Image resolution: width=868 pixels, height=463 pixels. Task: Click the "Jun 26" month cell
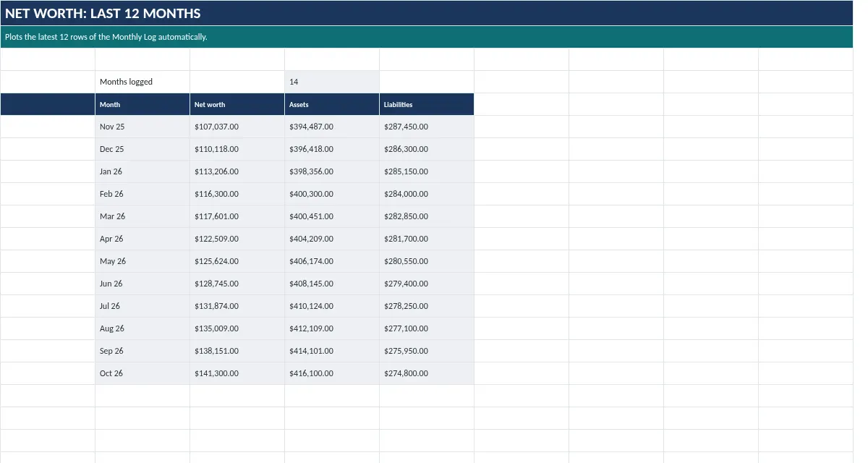[x=142, y=284]
